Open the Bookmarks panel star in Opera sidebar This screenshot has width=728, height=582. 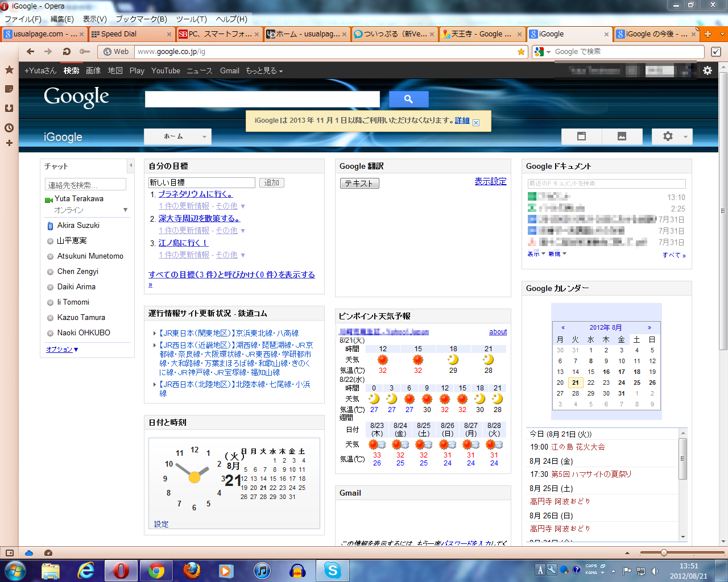(x=9, y=70)
